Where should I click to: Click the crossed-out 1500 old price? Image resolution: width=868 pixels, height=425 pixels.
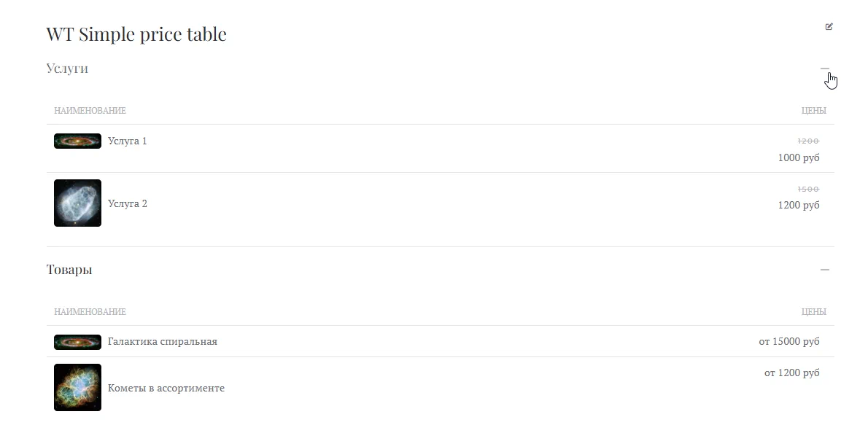tap(808, 189)
